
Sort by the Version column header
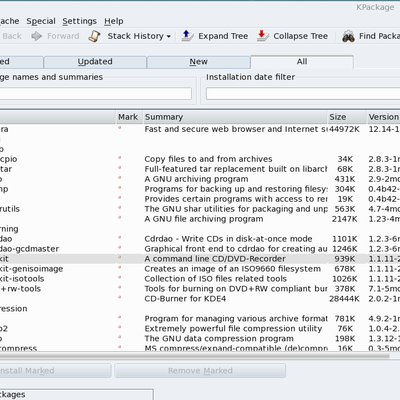click(x=383, y=117)
